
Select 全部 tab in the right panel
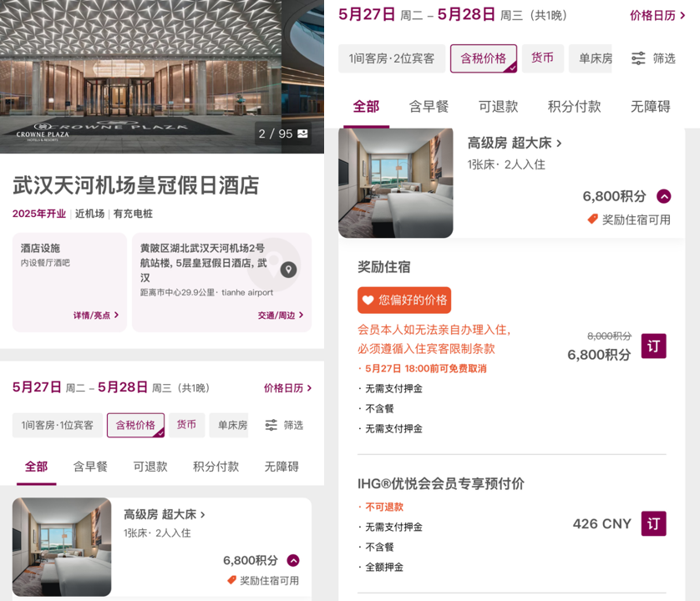pos(366,107)
